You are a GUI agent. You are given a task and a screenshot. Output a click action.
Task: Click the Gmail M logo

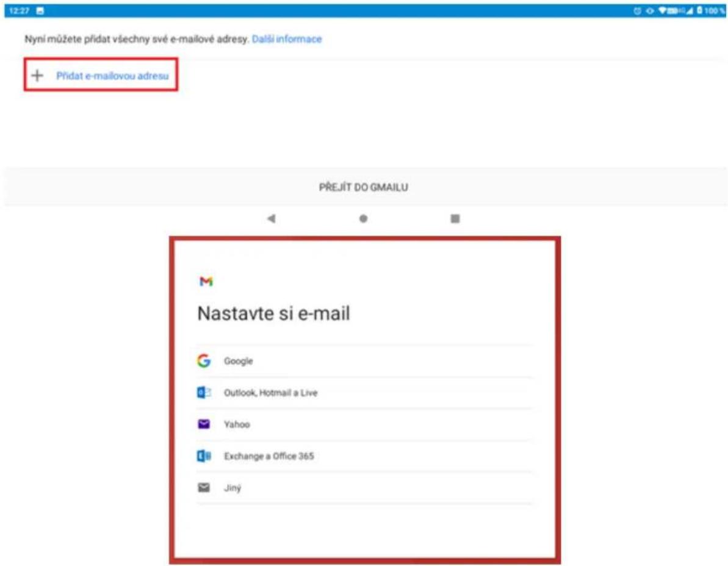tap(206, 281)
